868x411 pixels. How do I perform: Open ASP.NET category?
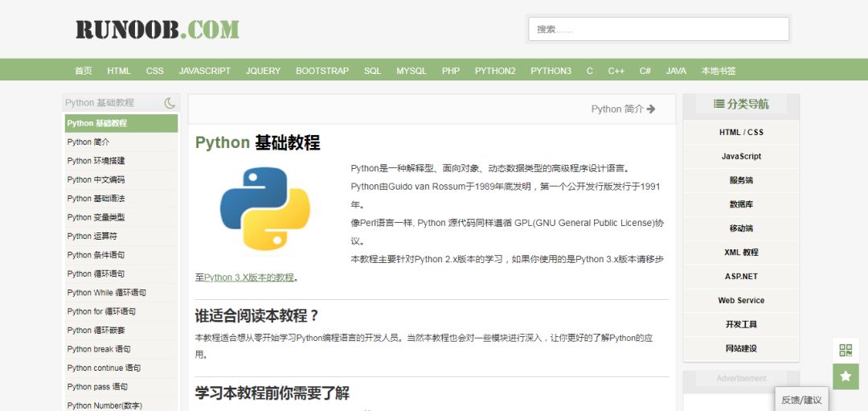pyautogui.click(x=741, y=277)
